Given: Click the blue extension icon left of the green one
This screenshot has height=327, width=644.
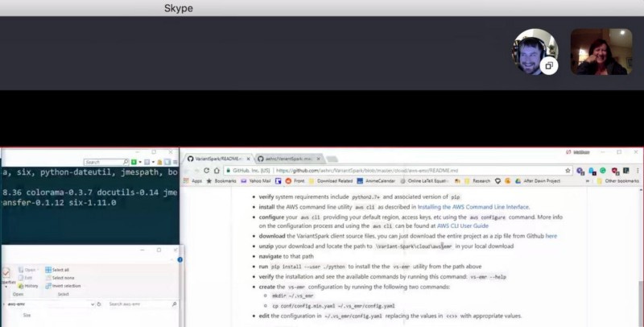Looking at the screenshot, I should click(x=592, y=171).
